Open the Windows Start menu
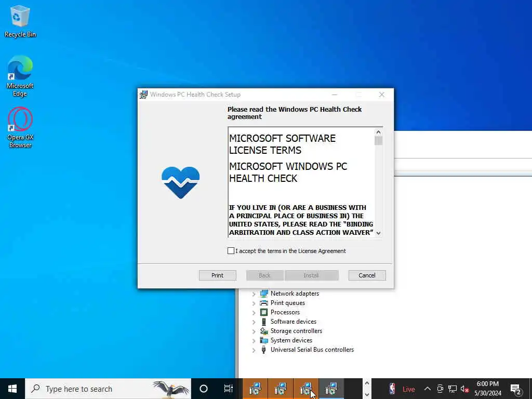Viewport: 532px width, 399px height. point(12,389)
